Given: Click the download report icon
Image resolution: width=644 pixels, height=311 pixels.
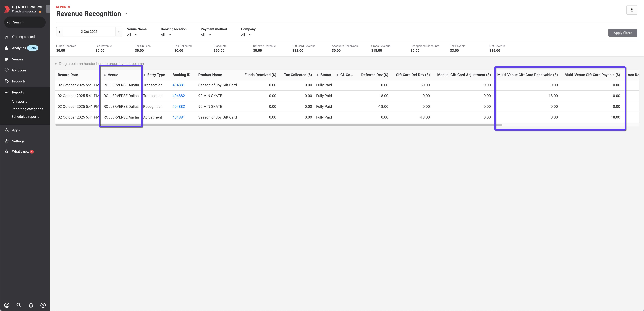Looking at the screenshot, I should 632,10.
